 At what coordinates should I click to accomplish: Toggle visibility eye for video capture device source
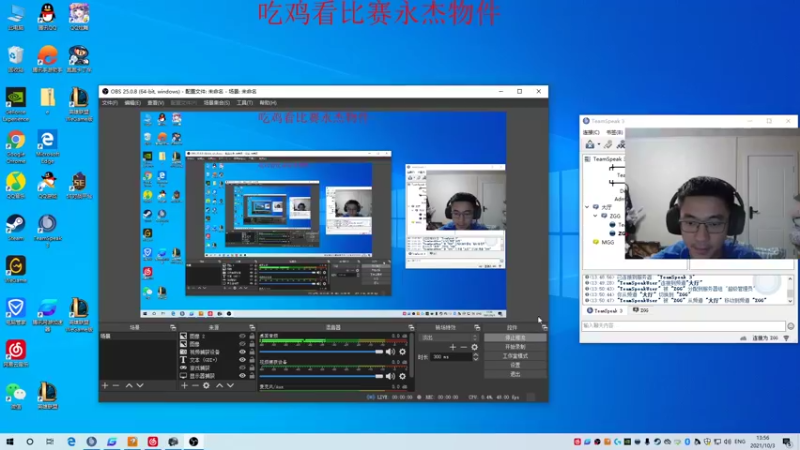[242, 352]
